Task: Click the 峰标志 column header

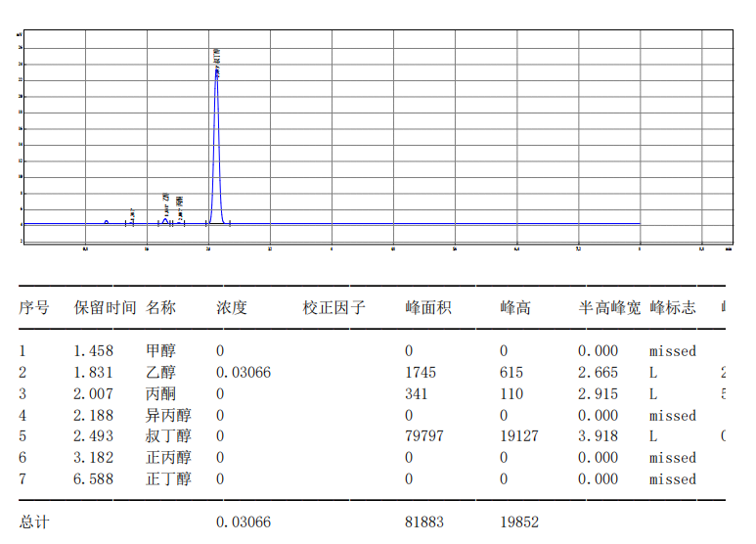Action: point(673,308)
